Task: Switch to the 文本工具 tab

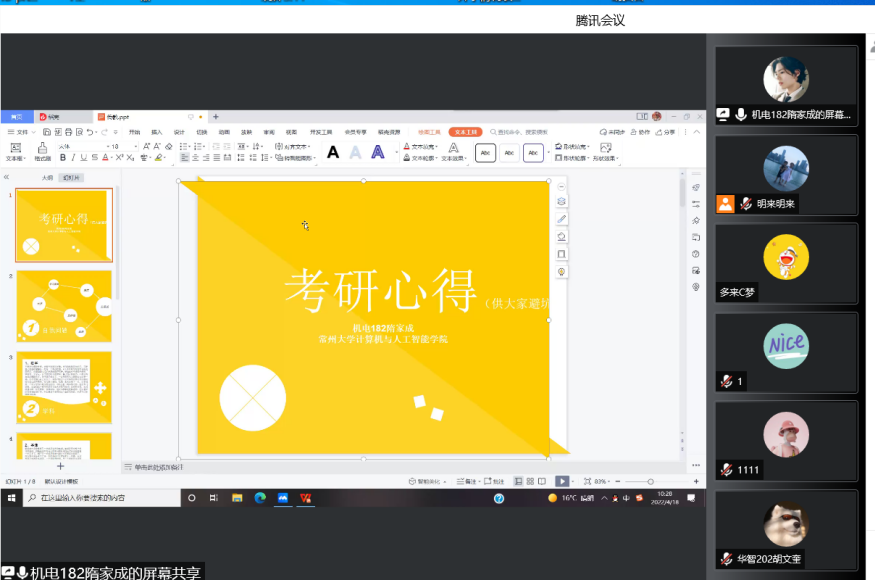Action: click(x=465, y=131)
